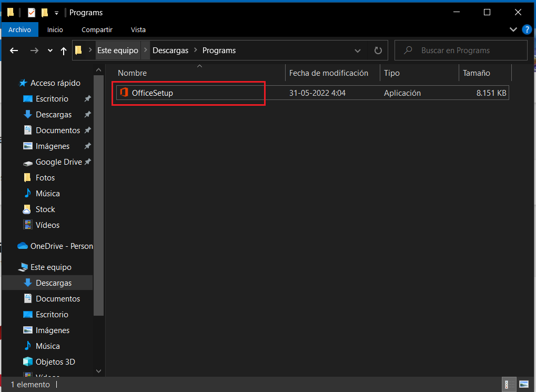Image resolution: width=536 pixels, height=392 pixels.
Task: Click the back navigation arrow
Action: (14, 51)
